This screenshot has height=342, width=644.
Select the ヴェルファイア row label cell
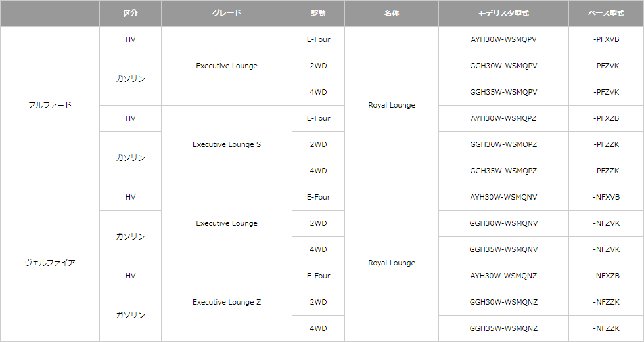pyautogui.click(x=50, y=263)
